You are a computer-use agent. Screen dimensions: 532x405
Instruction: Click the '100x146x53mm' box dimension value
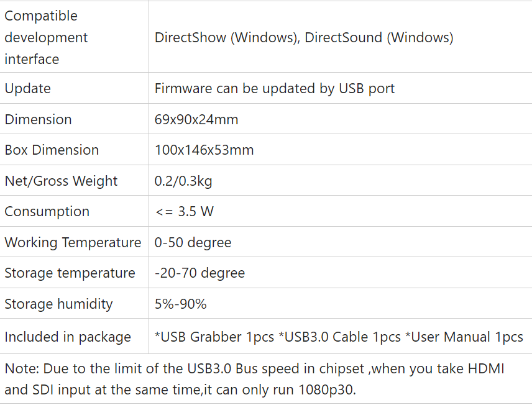point(204,150)
